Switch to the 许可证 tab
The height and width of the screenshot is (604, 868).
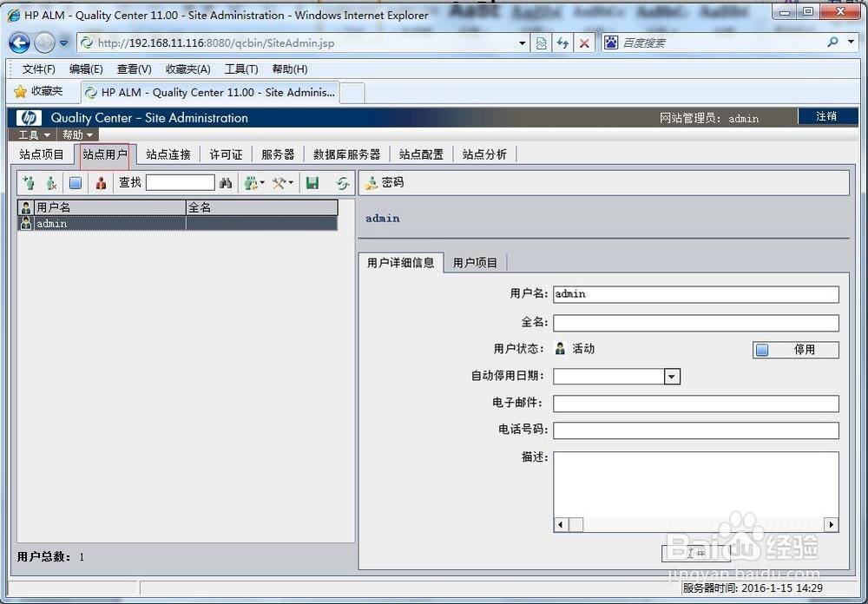pos(226,154)
